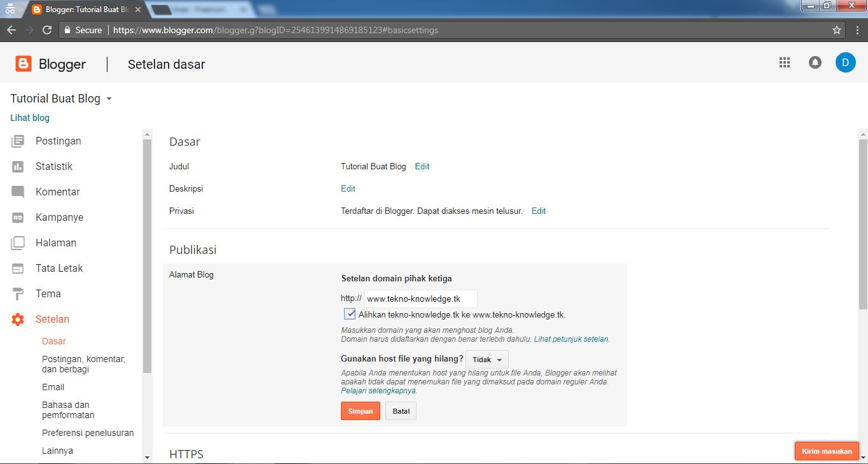Click the Komentar speech bubble icon
Viewport: 868px width, 464px height.
point(18,192)
